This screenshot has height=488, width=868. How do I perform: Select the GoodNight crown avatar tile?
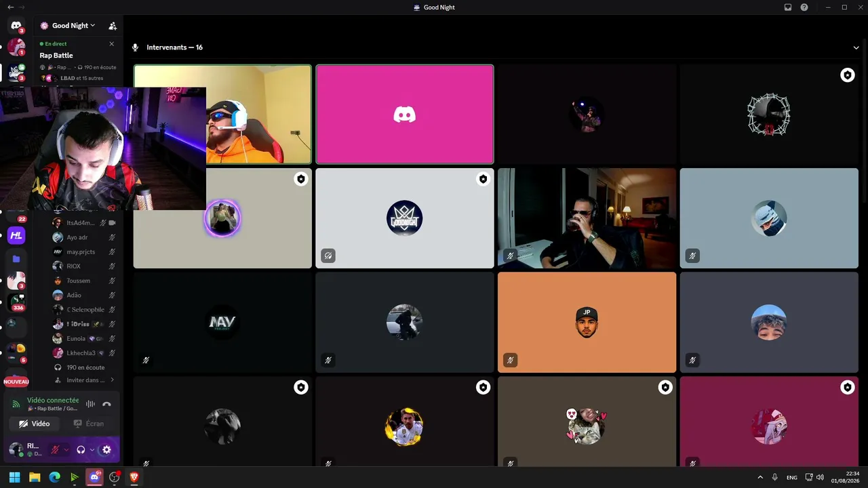pos(405,218)
